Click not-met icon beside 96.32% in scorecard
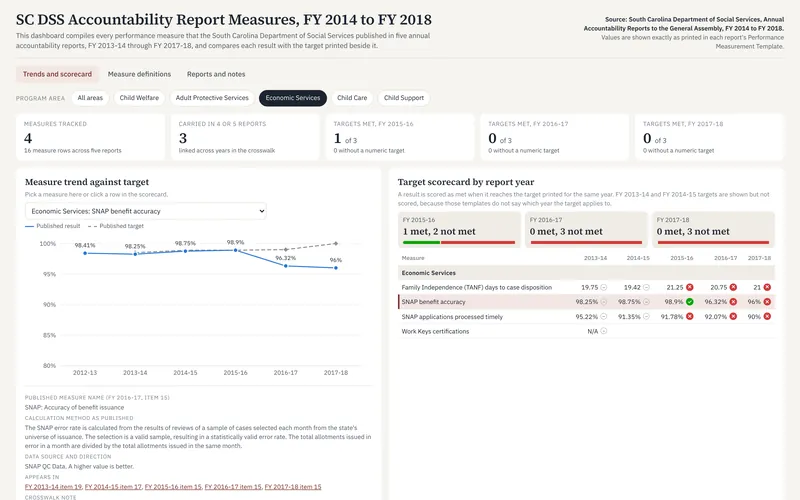 point(733,302)
